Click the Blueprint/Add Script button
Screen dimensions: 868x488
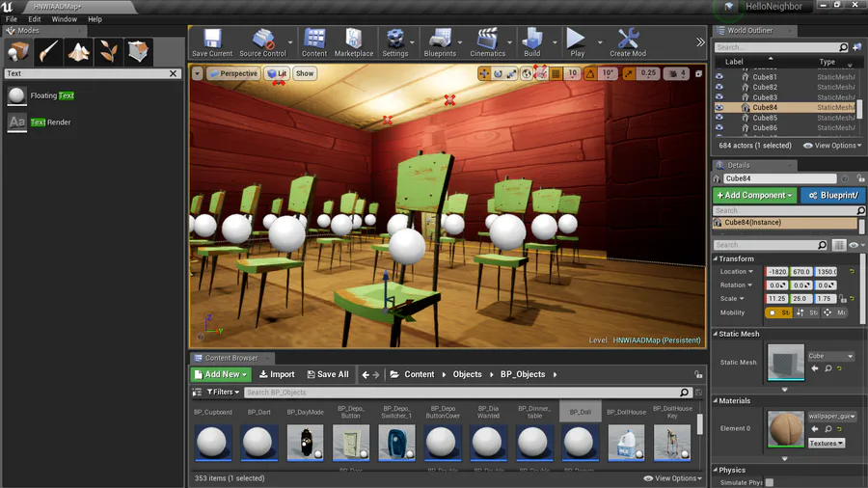(x=833, y=196)
